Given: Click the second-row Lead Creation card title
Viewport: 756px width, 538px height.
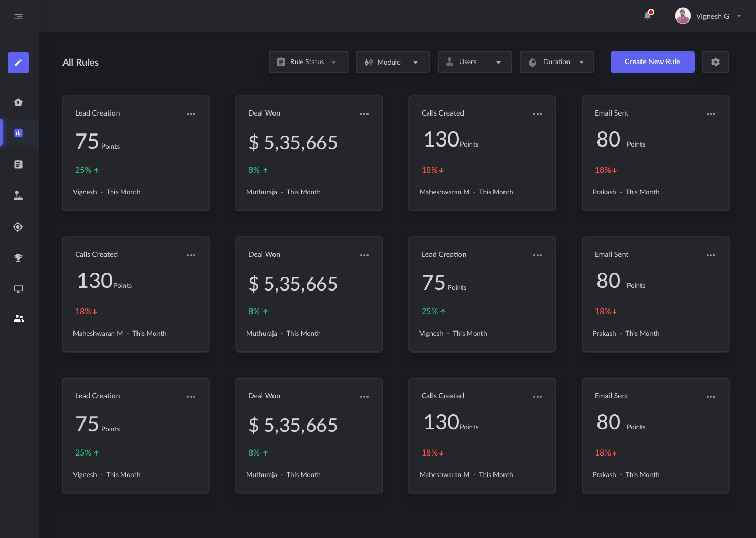Looking at the screenshot, I should [444, 254].
